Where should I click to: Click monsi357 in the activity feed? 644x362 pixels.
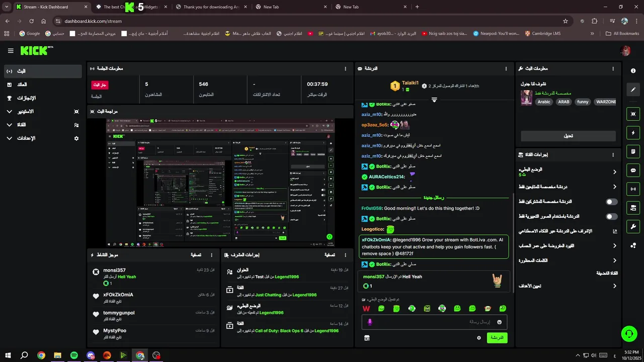click(x=114, y=270)
